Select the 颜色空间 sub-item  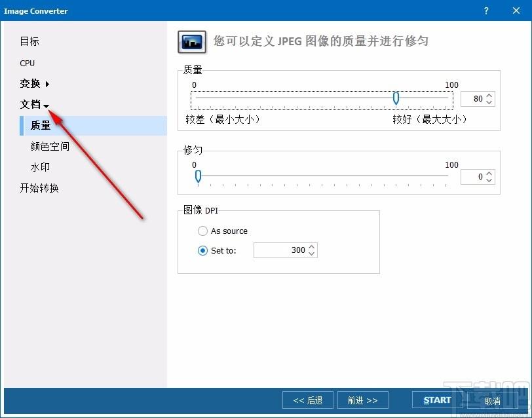(x=50, y=146)
